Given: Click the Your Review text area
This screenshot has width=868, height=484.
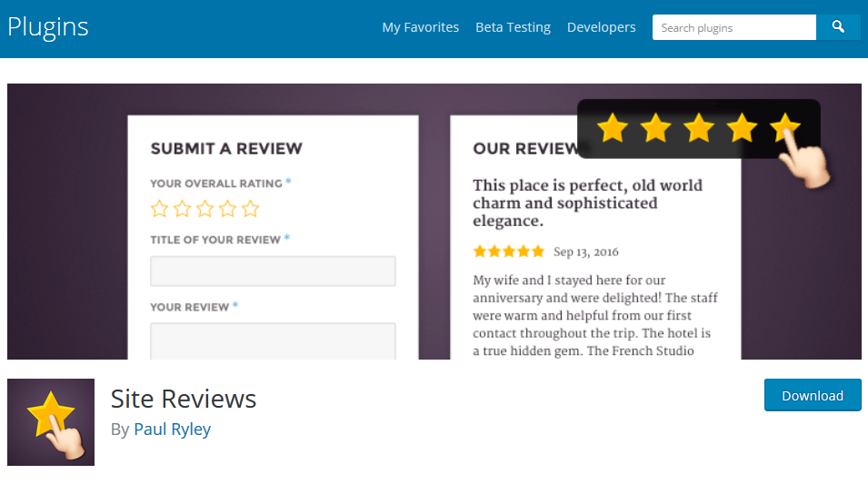Looking at the screenshot, I should [273, 341].
